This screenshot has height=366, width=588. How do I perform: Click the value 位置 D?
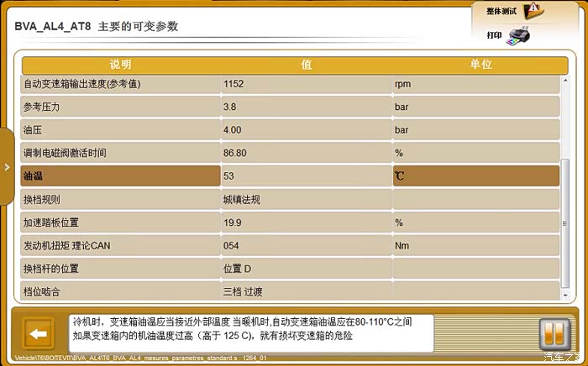[237, 269]
